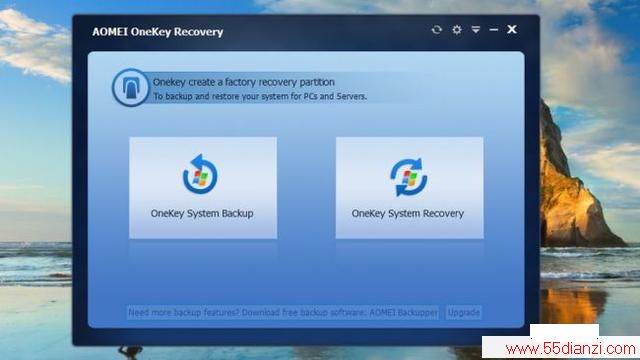Click the www.55dianzi.com watermark text
Image resolution: width=640 pixels, height=360 pixels.
(571, 349)
